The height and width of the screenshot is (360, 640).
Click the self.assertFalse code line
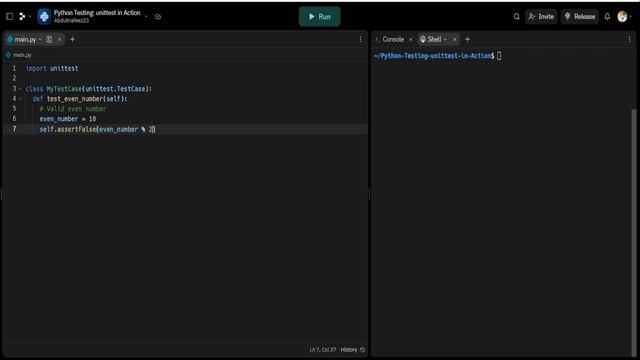coord(97,129)
